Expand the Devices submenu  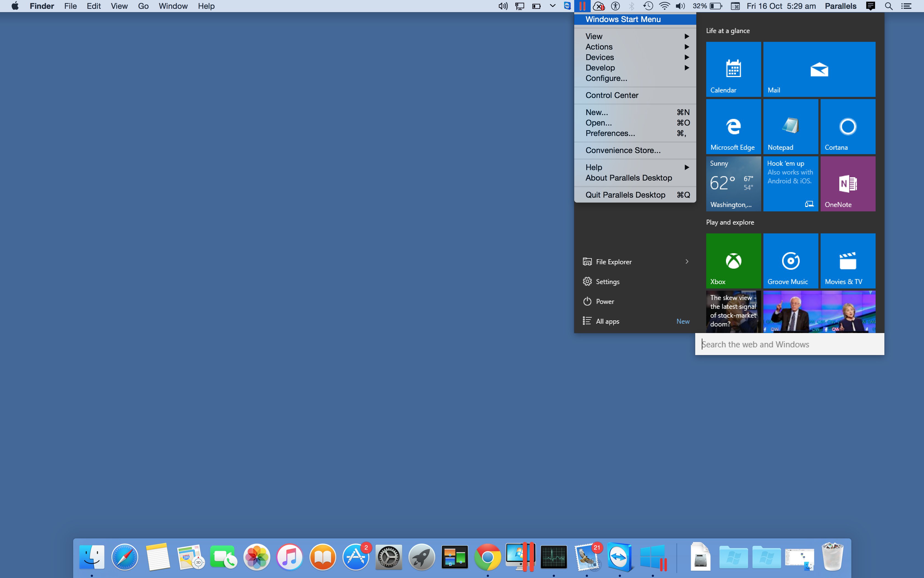[x=635, y=57]
